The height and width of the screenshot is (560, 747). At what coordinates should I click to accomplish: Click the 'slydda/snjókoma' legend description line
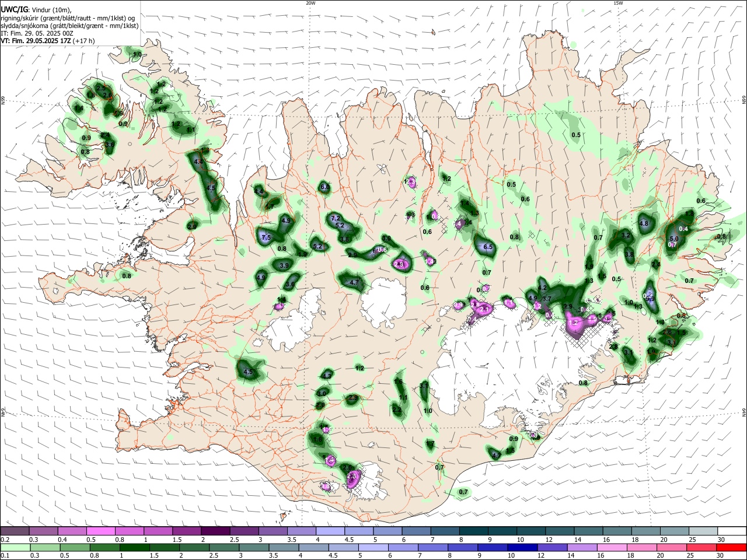(69, 26)
